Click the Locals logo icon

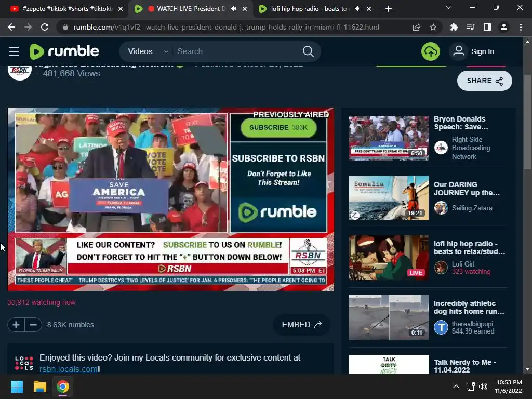click(x=24, y=363)
